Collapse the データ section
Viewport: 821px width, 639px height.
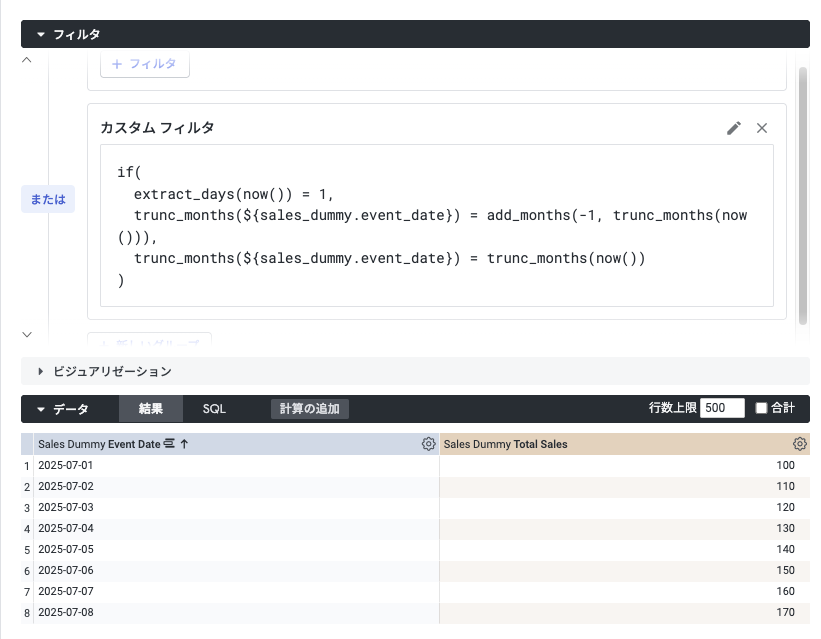point(41,409)
